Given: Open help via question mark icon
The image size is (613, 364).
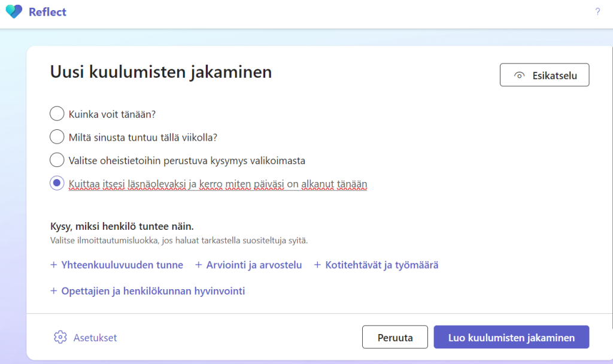Looking at the screenshot, I should 597,11.
